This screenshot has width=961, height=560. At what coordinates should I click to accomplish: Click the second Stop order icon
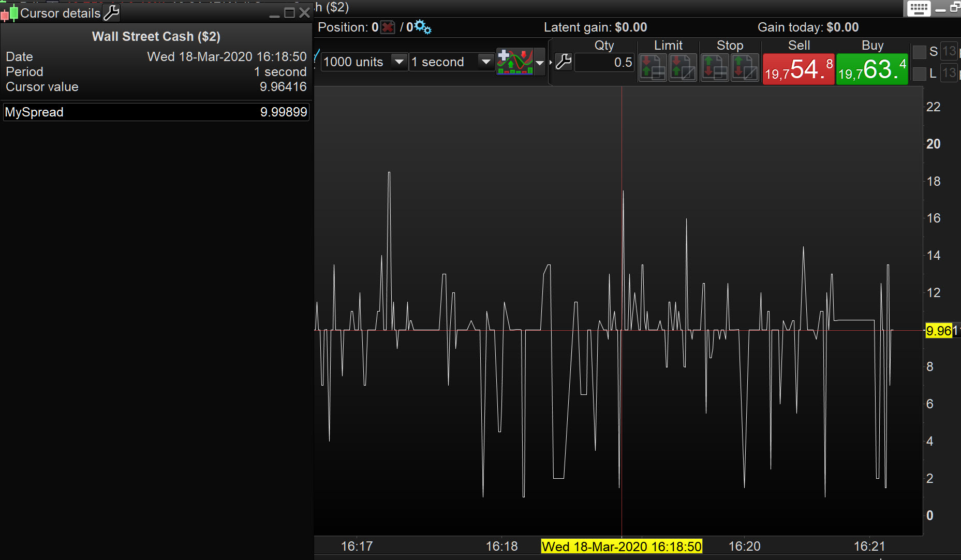[745, 68]
